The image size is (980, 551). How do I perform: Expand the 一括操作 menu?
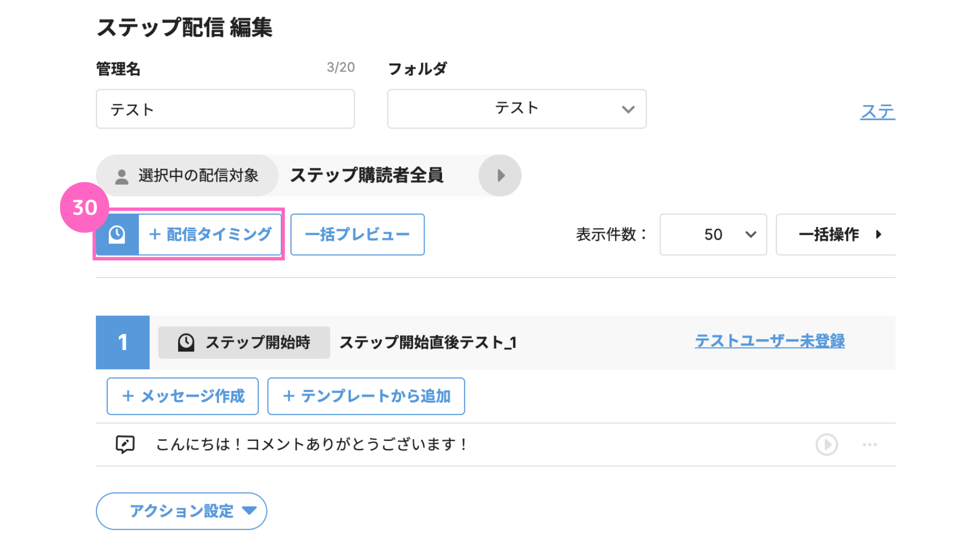coord(836,234)
